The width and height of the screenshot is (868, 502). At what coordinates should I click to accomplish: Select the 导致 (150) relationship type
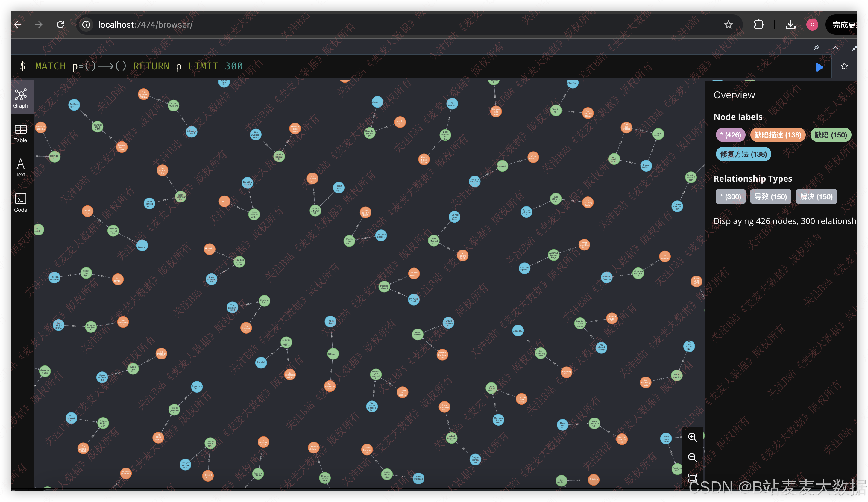[x=770, y=196]
